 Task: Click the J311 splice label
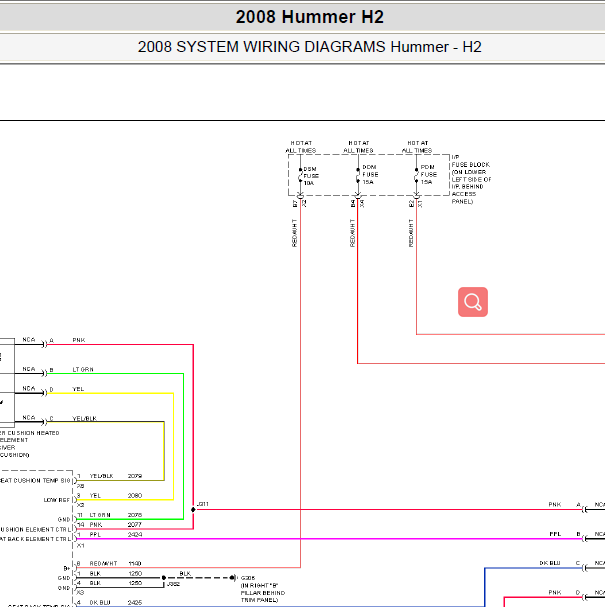coord(202,504)
